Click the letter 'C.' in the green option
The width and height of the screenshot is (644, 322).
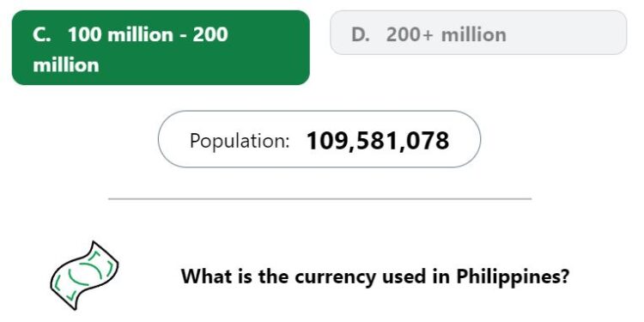click(42, 34)
